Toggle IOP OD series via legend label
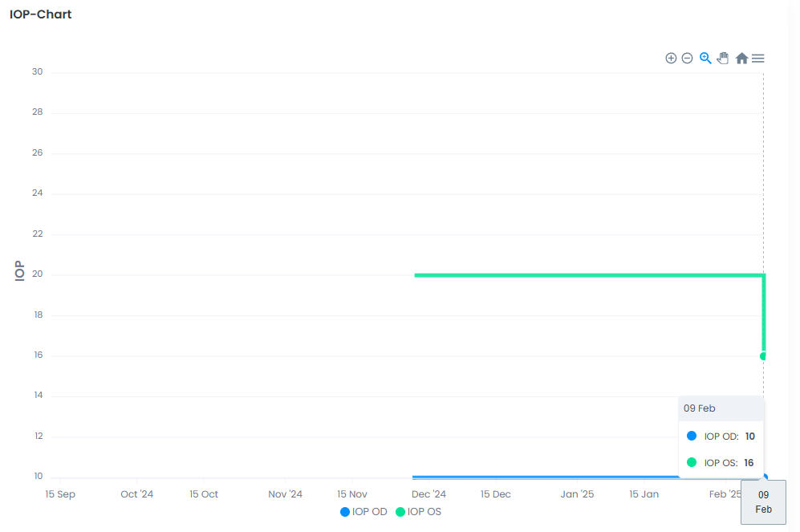Screen dimensions: 800x532 pyautogui.click(x=369, y=512)
